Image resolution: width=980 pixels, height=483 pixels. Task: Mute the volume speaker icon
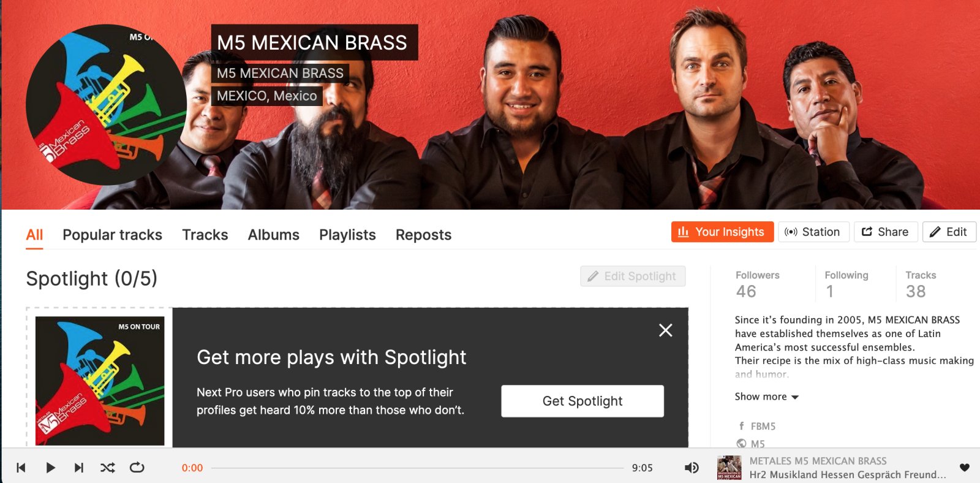[x=692, y=468]
